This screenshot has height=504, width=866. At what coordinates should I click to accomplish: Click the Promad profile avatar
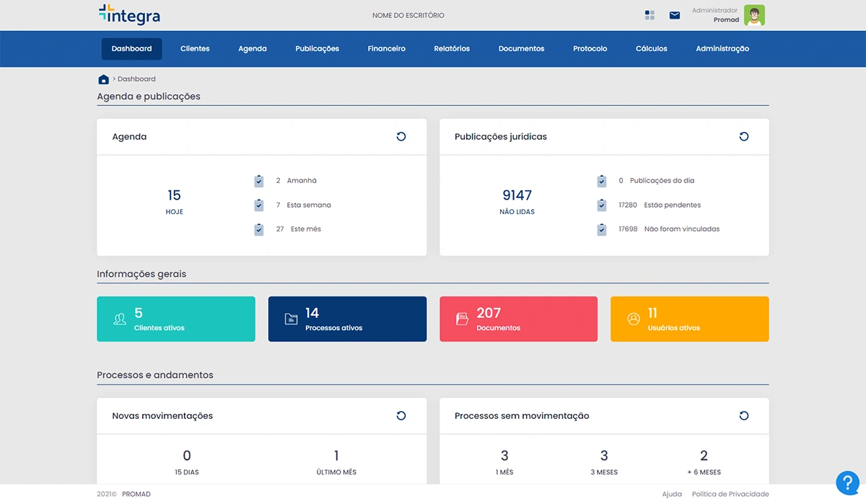[x=753, y=14]
